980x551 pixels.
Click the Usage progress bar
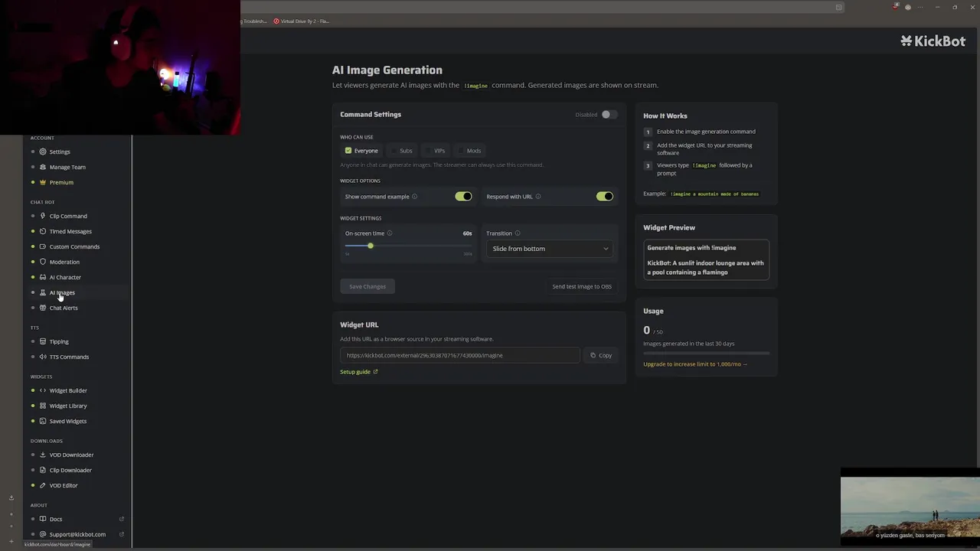click(707, 354)
